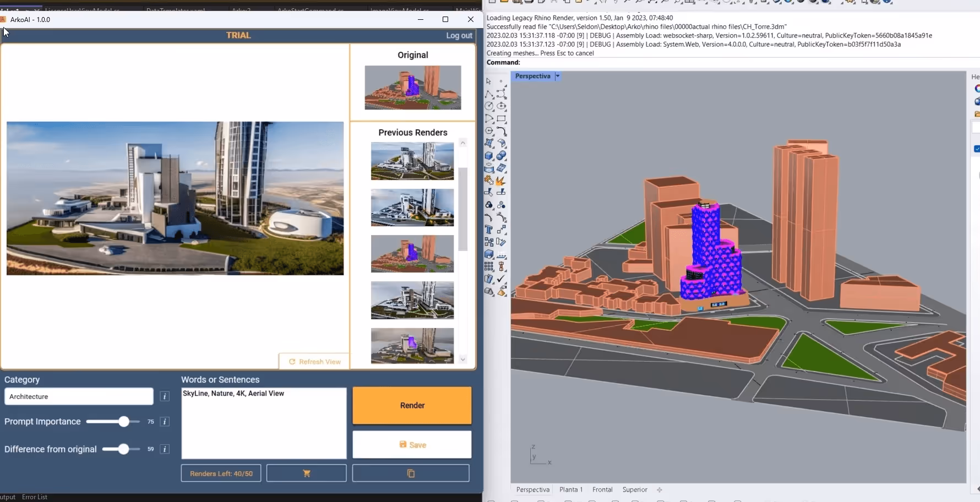980x502 pixels.
Task: Select the Rhino rectangle tool
Action: [501, 118]
